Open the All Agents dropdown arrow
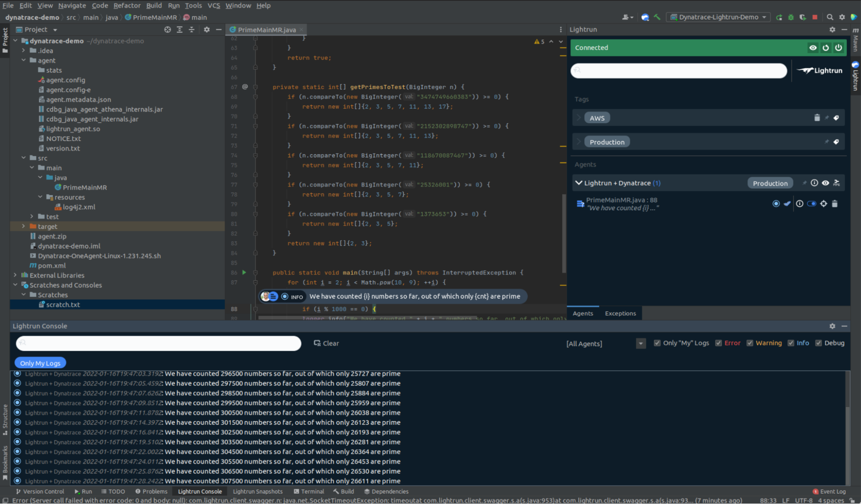Viewport: 861px width, 504px height. tap(640, 344)
